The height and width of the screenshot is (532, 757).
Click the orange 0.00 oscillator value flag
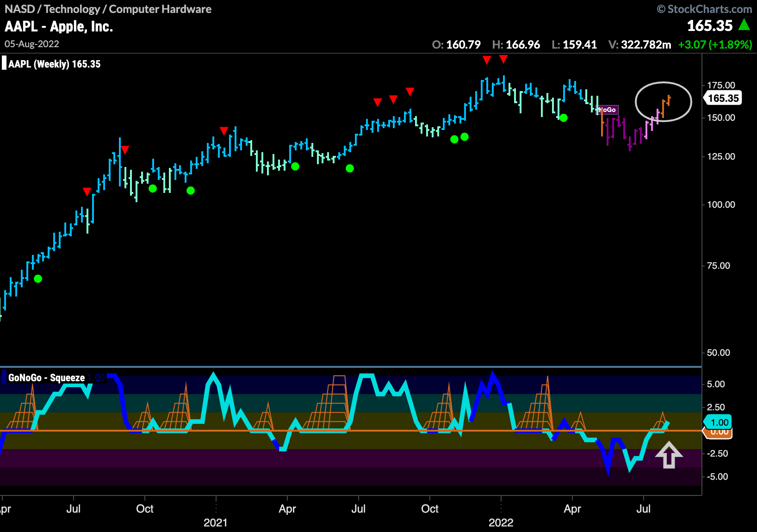(x=718, y=433)
